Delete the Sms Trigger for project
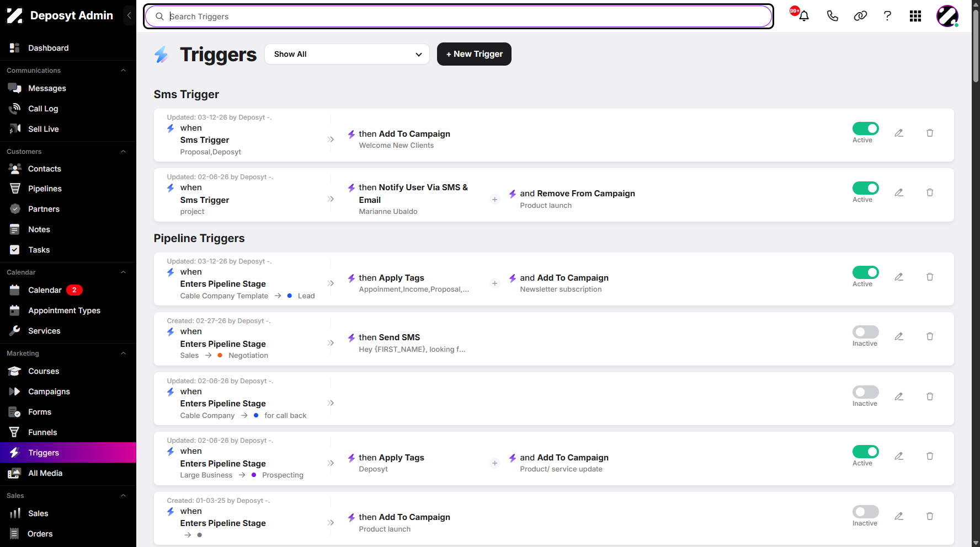Viewport: 980px width, 547px height. (x=930, y=192)
